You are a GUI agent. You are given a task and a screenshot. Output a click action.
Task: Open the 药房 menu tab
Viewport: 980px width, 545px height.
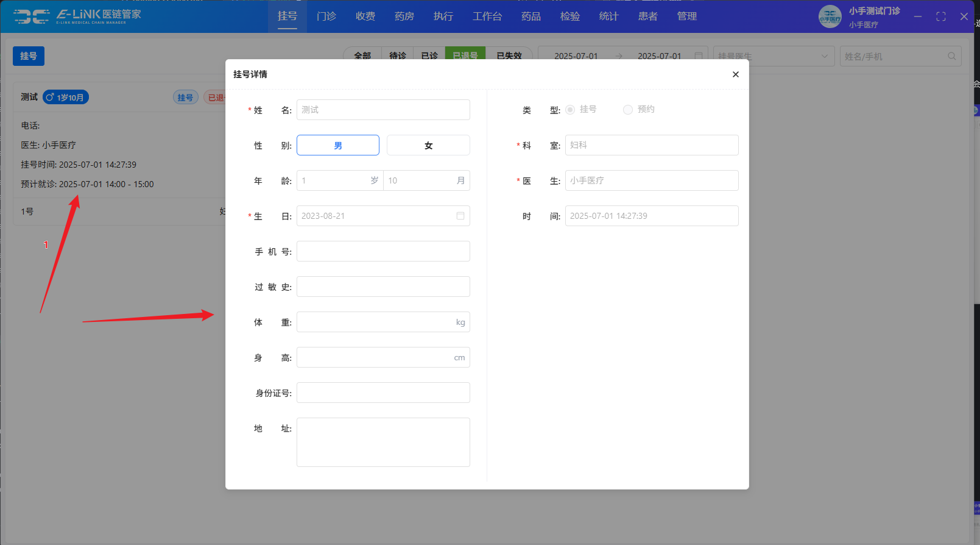tap(404, 16)
